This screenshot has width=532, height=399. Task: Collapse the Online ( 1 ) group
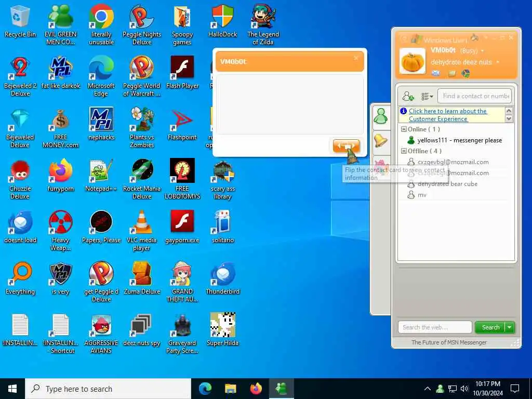point(404,129)
